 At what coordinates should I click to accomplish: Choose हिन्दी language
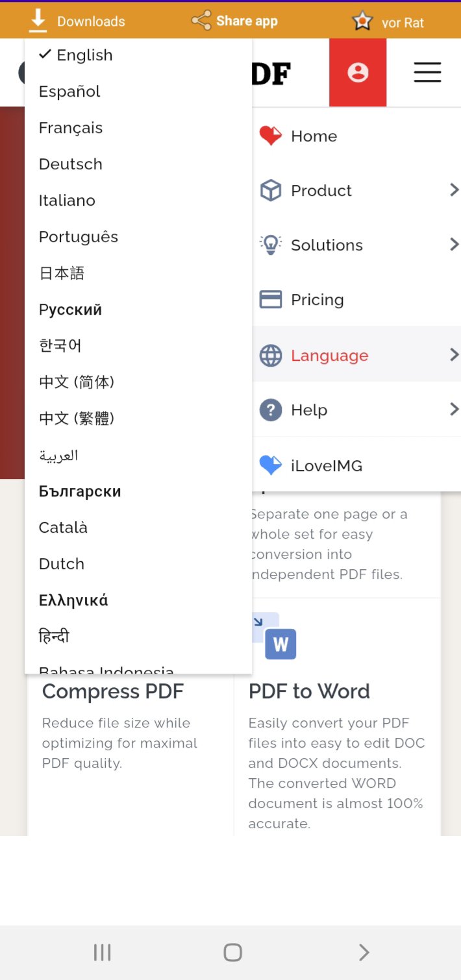coord(138,637)
